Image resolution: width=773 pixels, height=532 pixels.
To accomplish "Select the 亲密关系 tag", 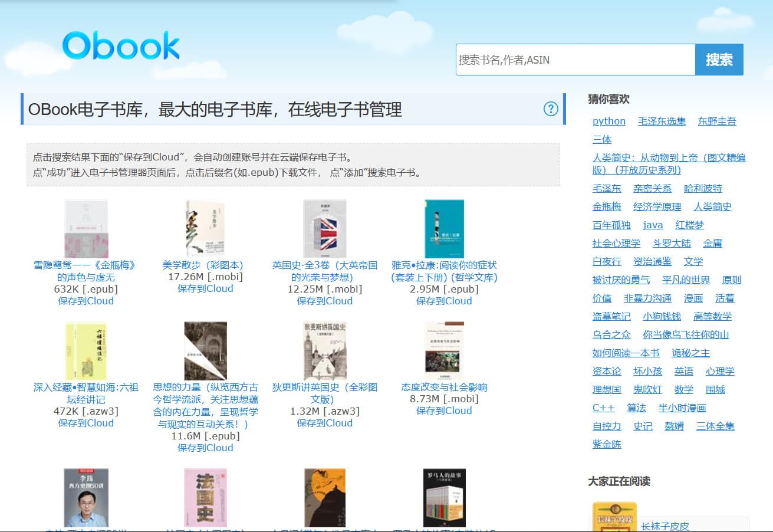I will click(x=652, y=188).
